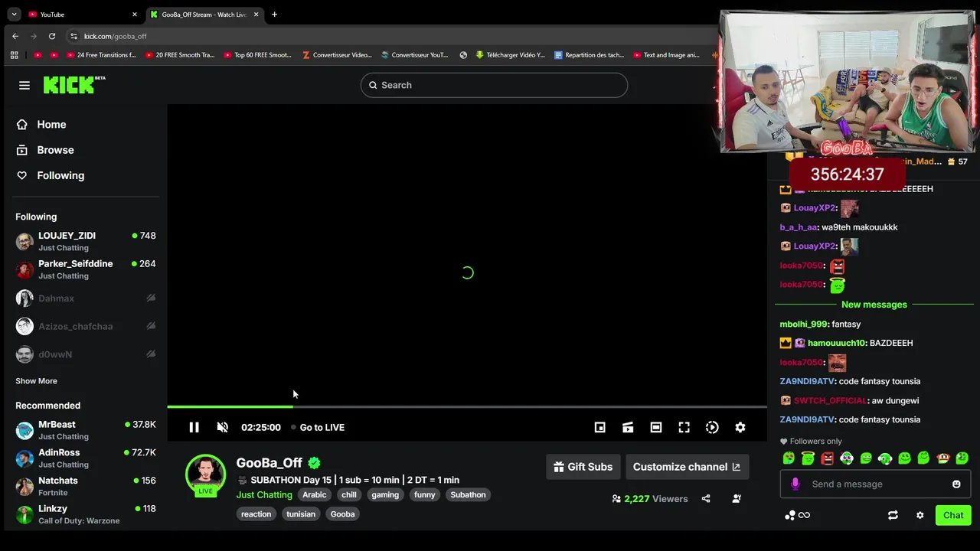
Task: Expand following list with Show More
Action: (36, 381)
